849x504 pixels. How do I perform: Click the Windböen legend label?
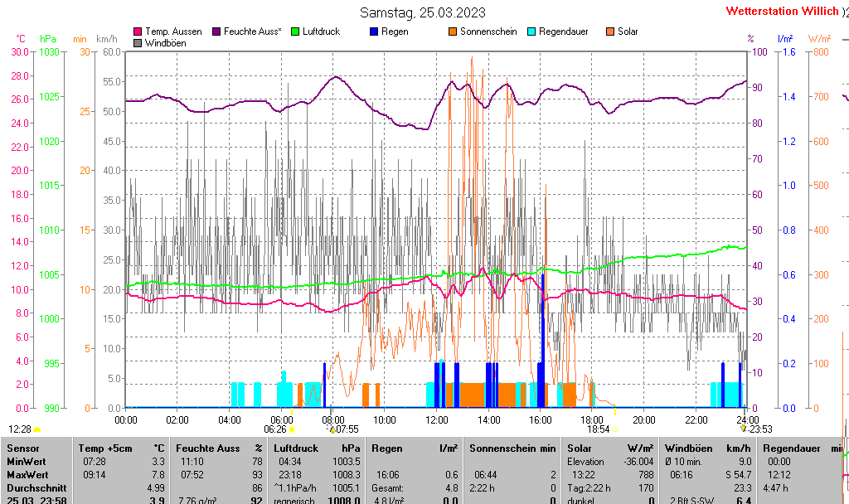166,43
